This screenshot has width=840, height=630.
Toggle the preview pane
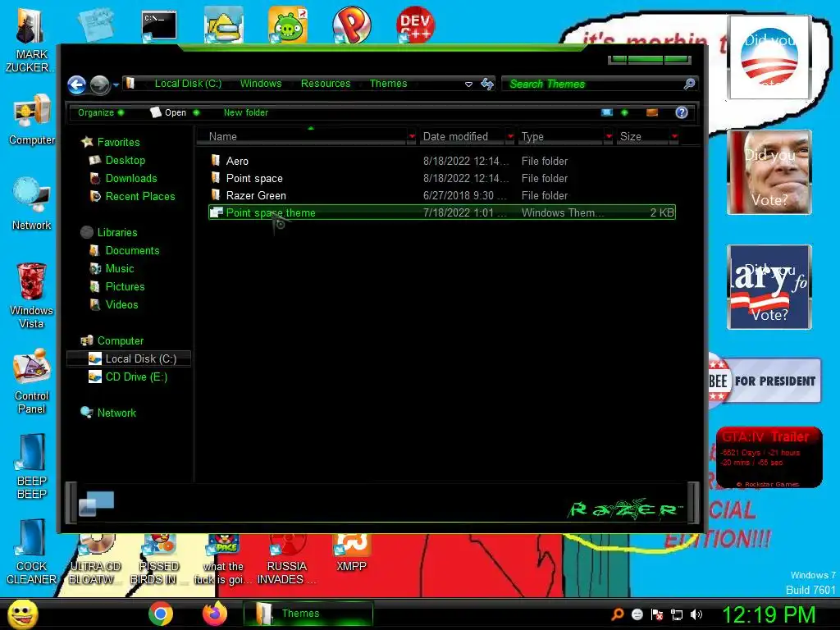(x=652, y=112)
